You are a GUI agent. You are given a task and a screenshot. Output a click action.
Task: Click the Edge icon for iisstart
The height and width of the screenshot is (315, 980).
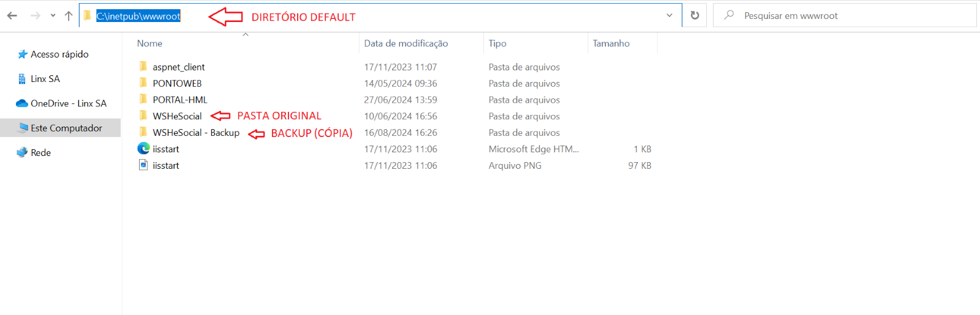tap(143, 149)
